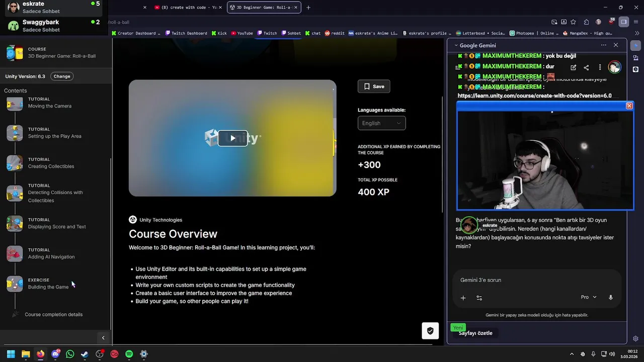
Task: Open the Creator Dashboard bookmark
Action: click(x=136, y=33)
